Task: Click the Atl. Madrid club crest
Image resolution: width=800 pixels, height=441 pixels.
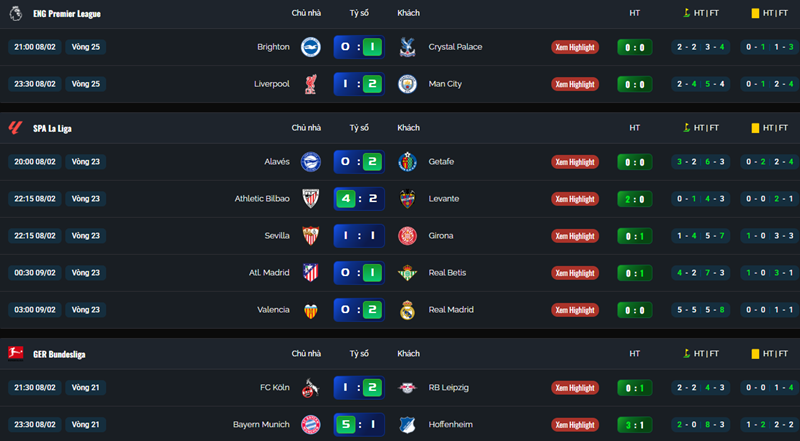Action: 309,273
